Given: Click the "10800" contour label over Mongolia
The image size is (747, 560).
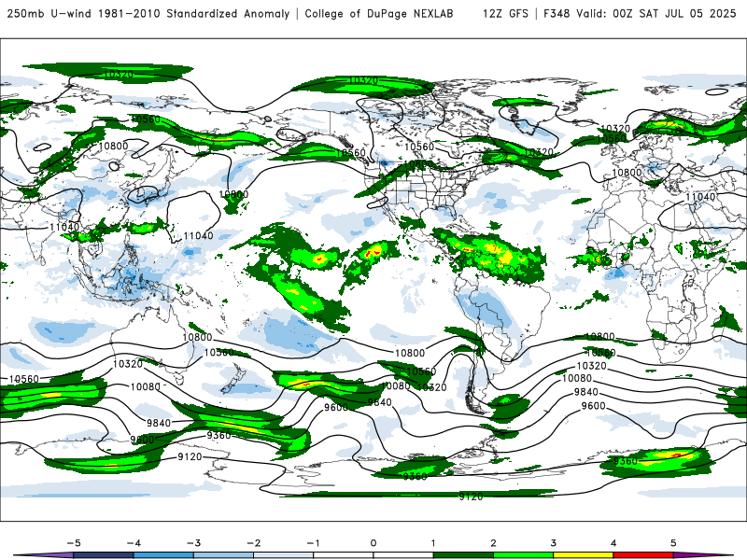Looking at the screenshot, I should tap(113, 146).
